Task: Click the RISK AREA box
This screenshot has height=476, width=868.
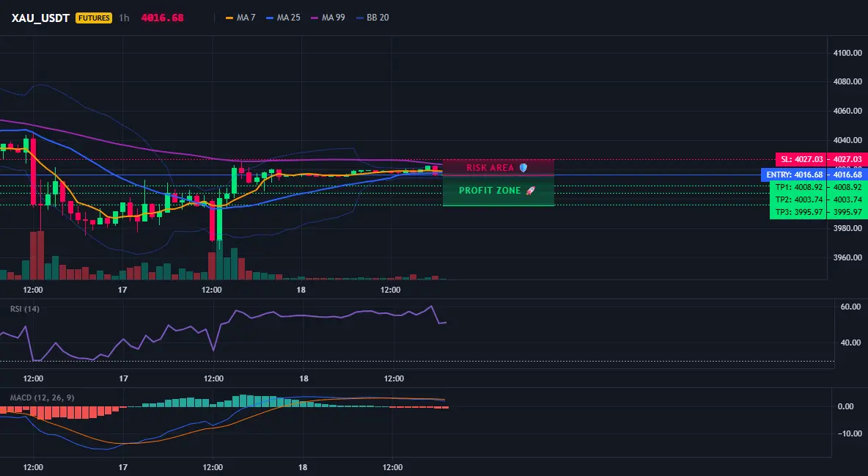Action: click(x=499, y=167)
